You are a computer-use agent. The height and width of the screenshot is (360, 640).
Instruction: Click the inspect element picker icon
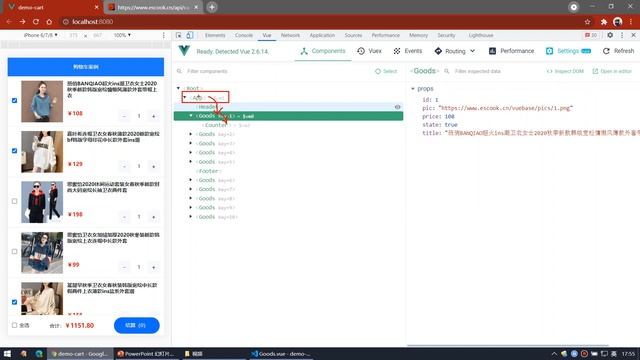[x=179, y=36]
